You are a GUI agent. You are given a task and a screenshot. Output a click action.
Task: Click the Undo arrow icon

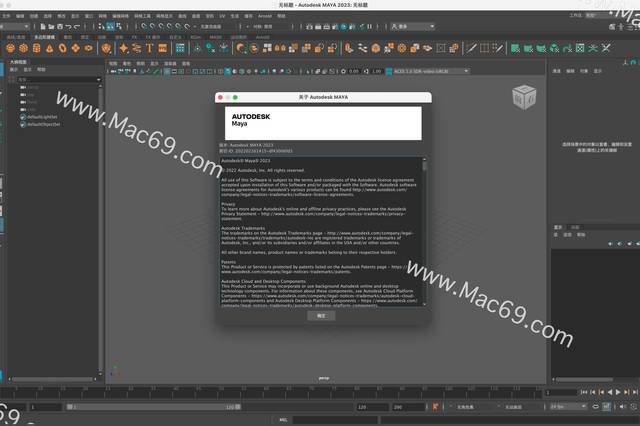pos(68,27)
